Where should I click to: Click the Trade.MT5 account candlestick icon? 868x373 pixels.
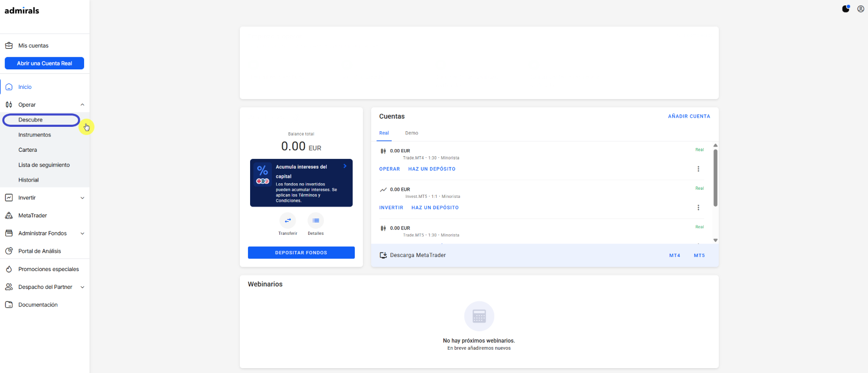[383, 228]
